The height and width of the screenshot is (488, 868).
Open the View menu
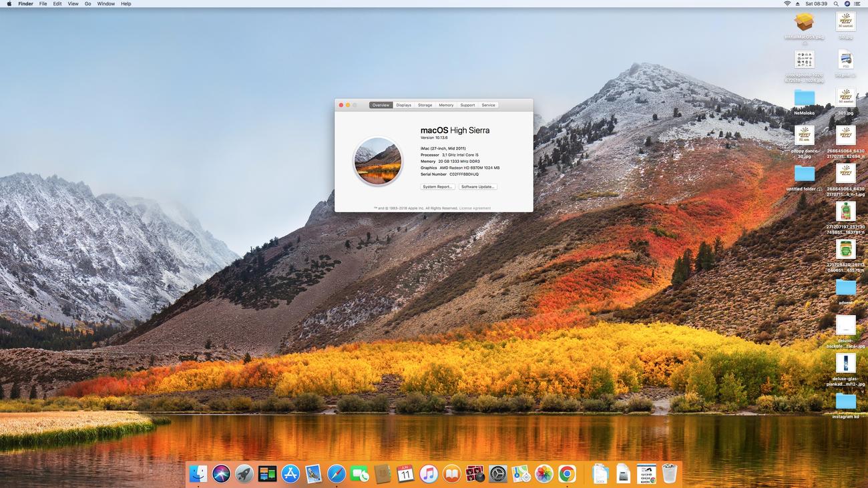73,4
